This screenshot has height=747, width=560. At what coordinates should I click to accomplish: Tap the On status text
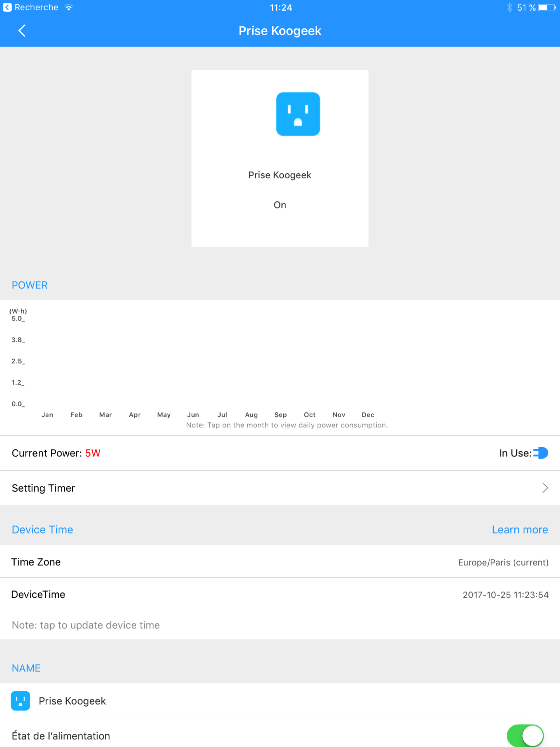click(280, 205)
